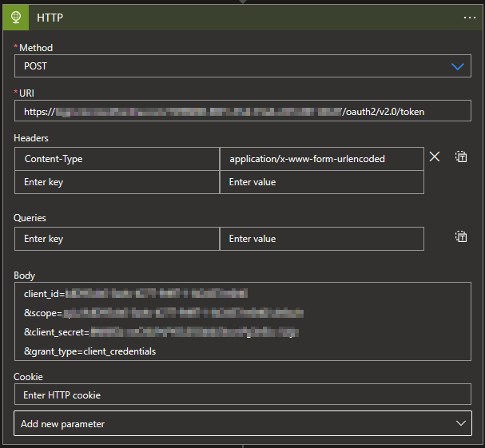Expand the Add new parameter dropdown

tap(243, 423)
